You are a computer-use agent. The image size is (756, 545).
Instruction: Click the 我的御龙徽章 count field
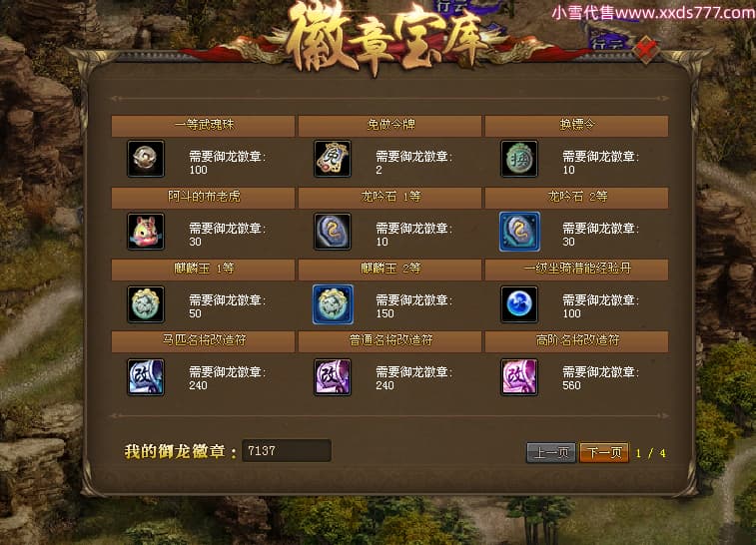tap(287, 450)
